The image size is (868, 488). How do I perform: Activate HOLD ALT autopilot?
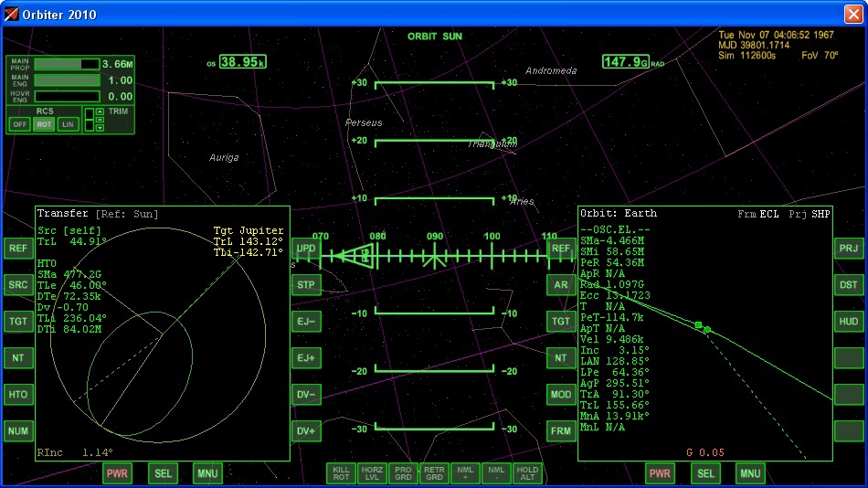pyautogui.click(x=527, y=473)
